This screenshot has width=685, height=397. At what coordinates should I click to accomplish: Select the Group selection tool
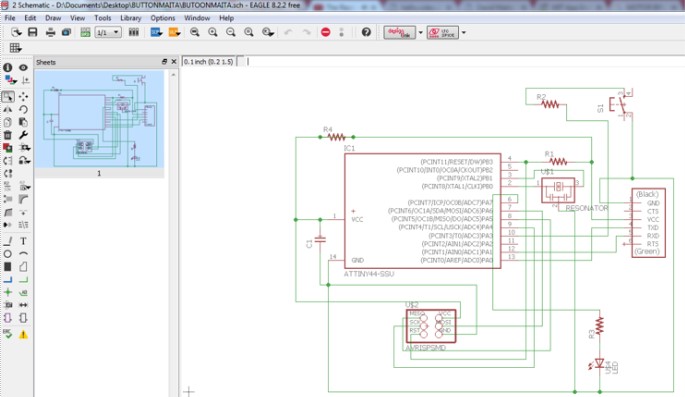tap(8, 97)
